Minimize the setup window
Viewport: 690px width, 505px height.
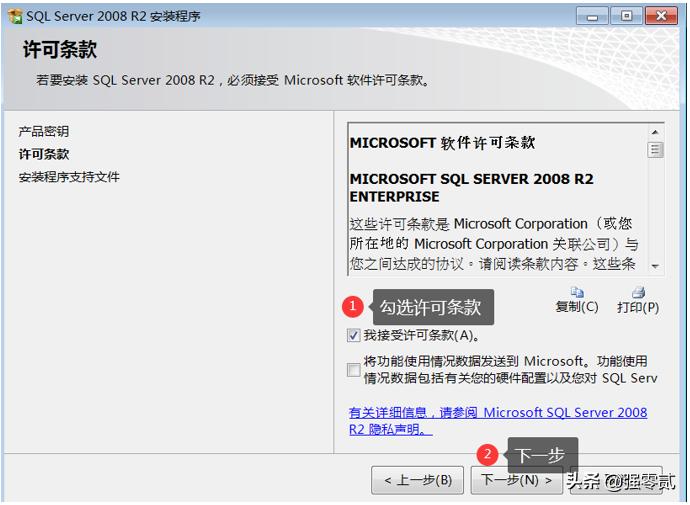tap(592, 16)
